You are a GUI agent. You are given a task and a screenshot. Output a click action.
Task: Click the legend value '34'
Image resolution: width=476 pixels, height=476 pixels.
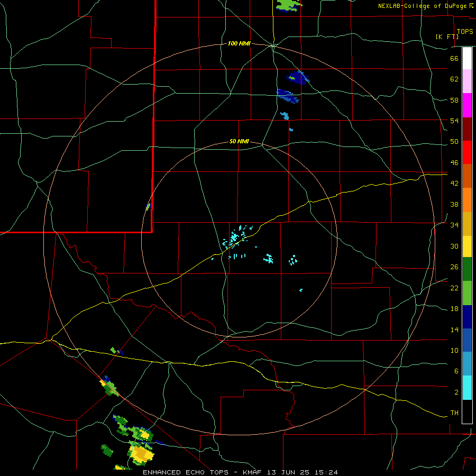pyautogui.click(x=454, y=225)
